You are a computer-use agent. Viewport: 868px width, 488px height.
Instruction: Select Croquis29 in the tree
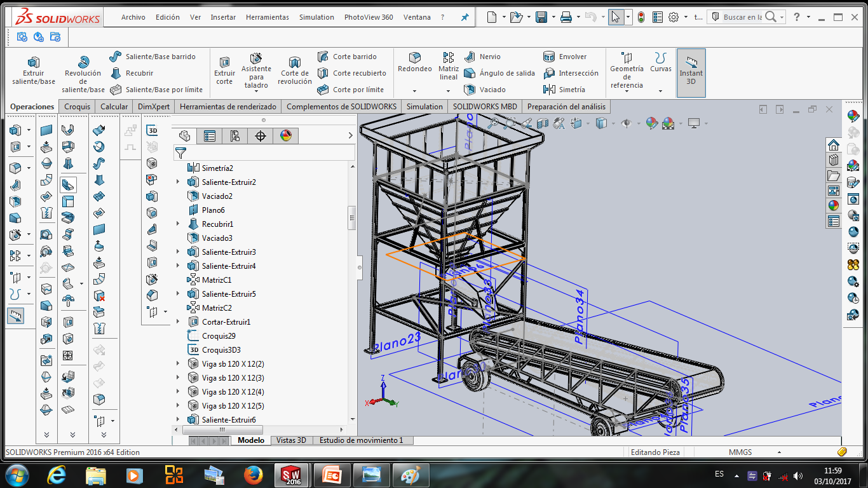[219, 335]
